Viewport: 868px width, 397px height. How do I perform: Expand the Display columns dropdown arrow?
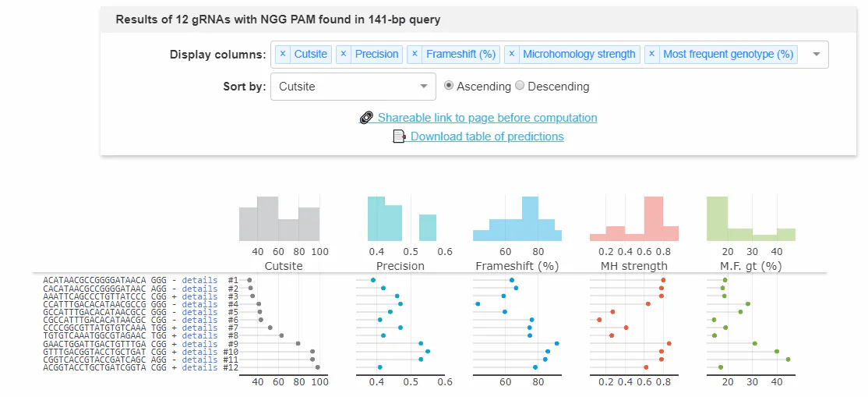coord(816,55)
